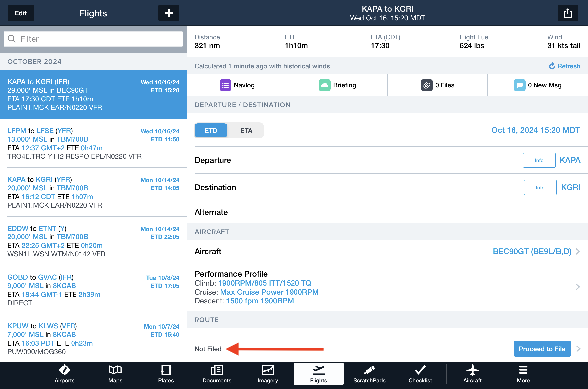Click the Proceed to File button

click(x=542, y=349)
